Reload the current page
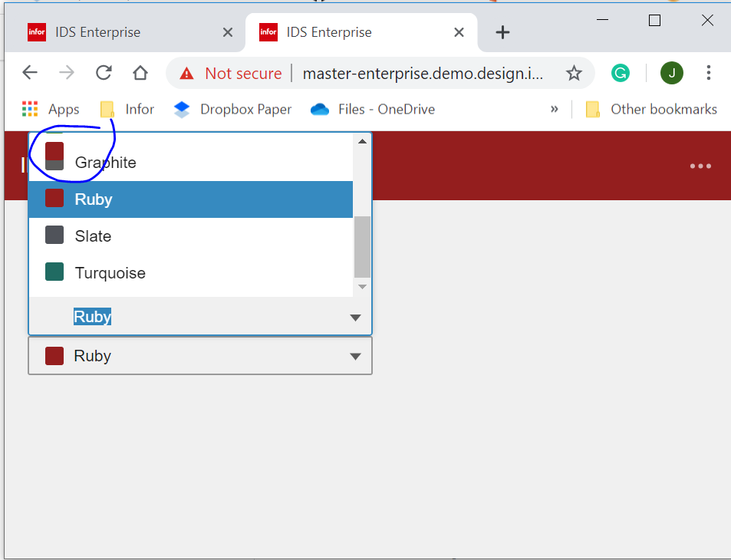The width and height of the screenshot is (731, 560). coord(104,73)
